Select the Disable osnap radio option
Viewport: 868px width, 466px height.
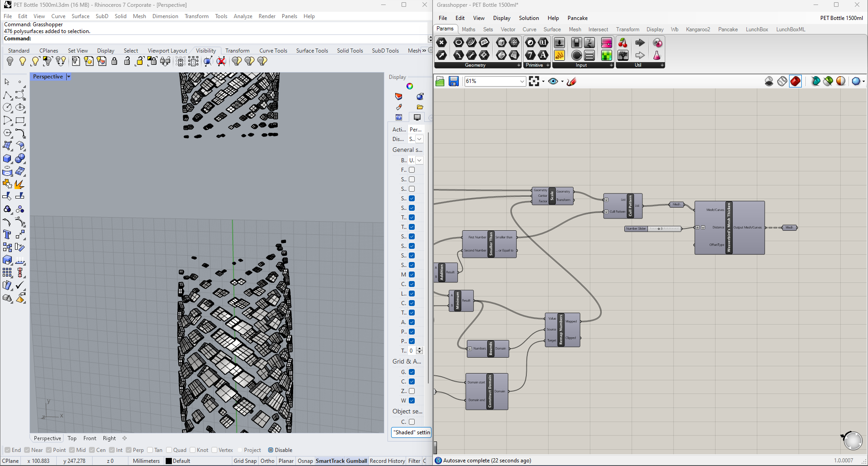[x=271, y=450]
